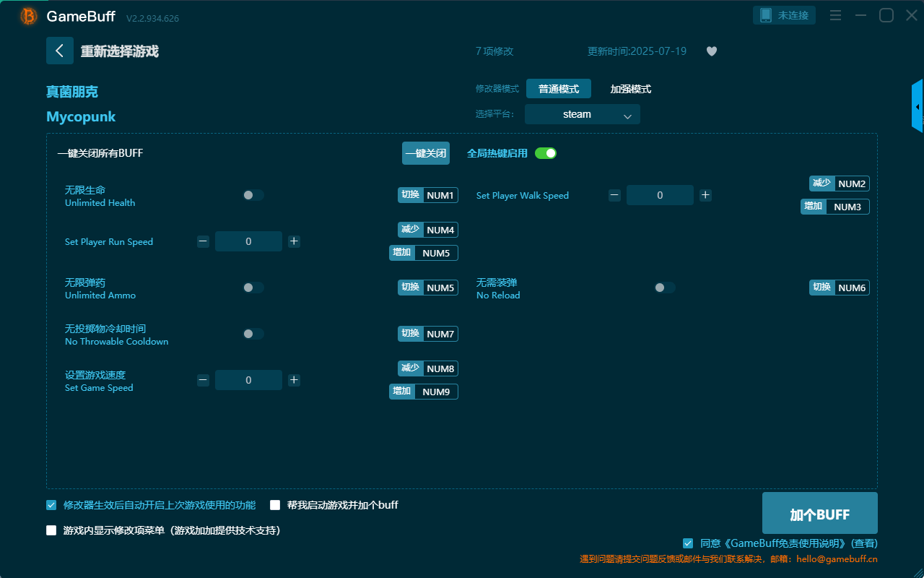This screenshot has height=578, width=924.
Task: Click the phone 未连接 connection button
Action: point(785,15)
